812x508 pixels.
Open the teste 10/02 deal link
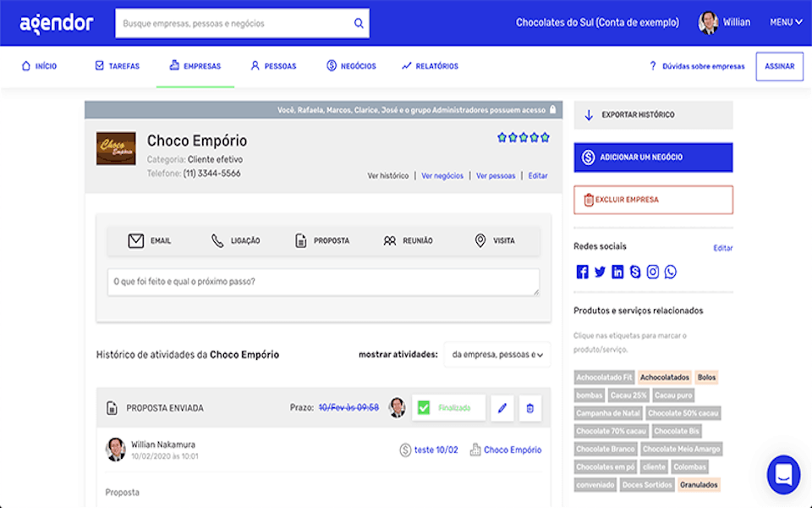436,450
